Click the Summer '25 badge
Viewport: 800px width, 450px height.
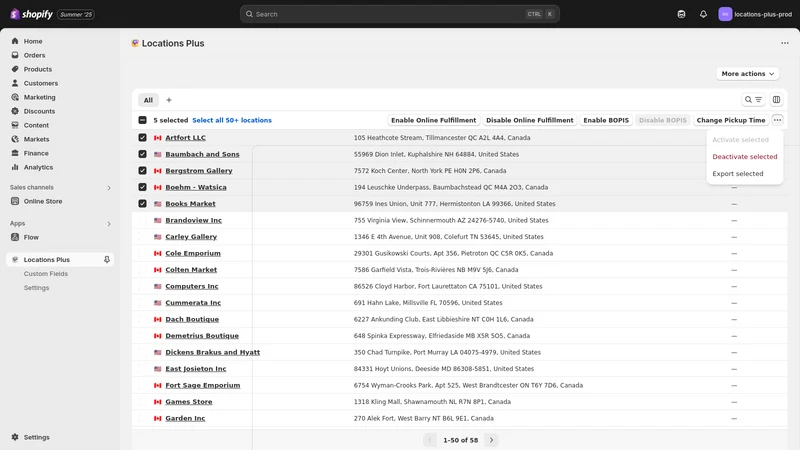76,14
